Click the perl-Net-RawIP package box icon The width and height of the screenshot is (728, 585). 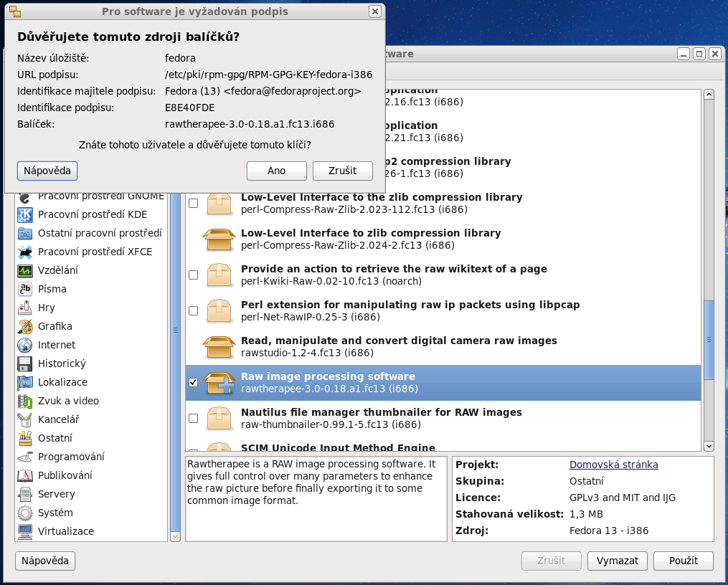coord(219,311)
